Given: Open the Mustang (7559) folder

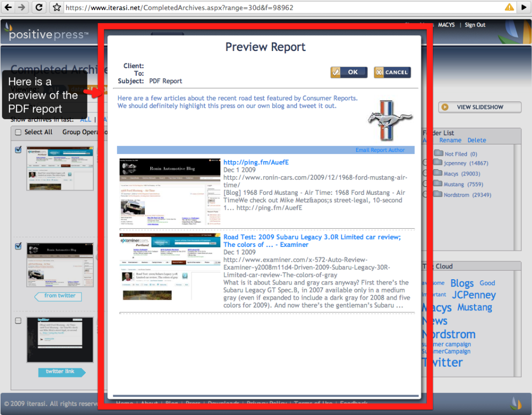Looking at the screenshot, I should point(463,184).
